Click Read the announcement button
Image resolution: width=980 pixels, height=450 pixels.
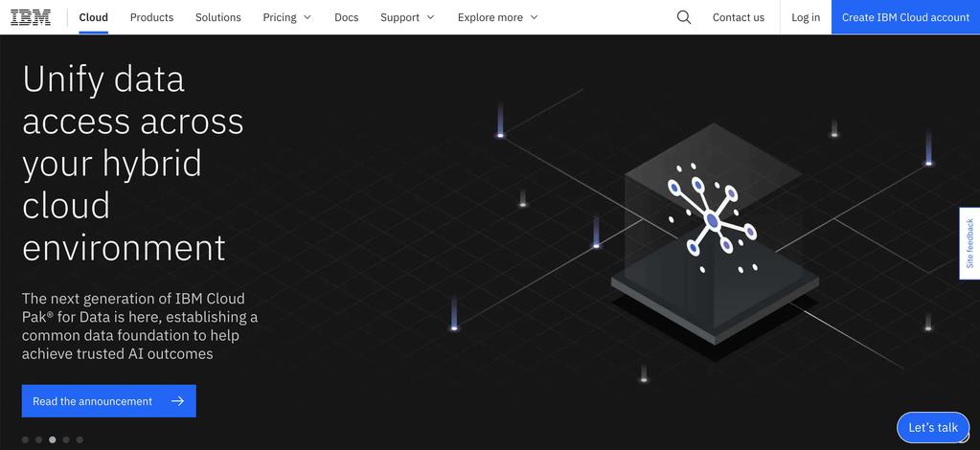tap(109, 400)
